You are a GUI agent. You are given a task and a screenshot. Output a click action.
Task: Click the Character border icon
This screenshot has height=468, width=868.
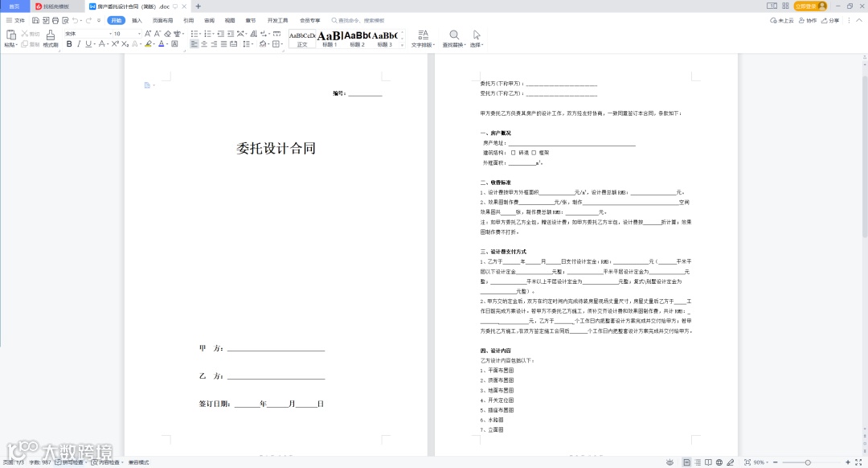point(175,43)
